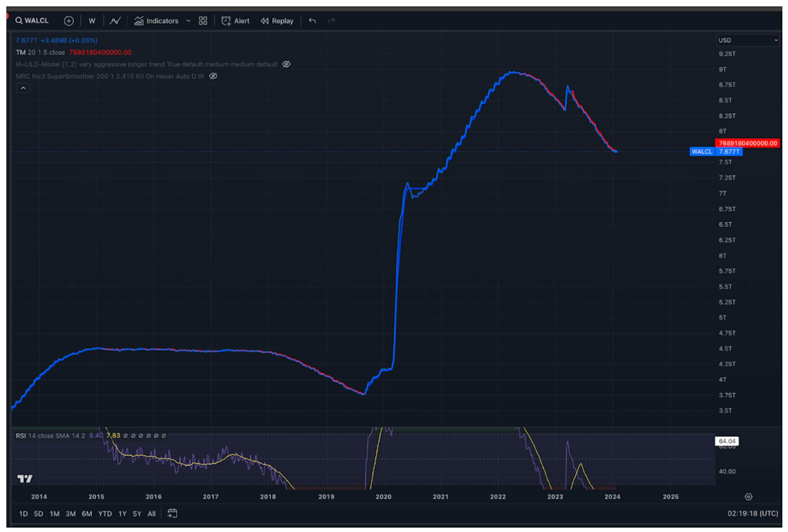Click the TradingView logo icon

[25, 479]
